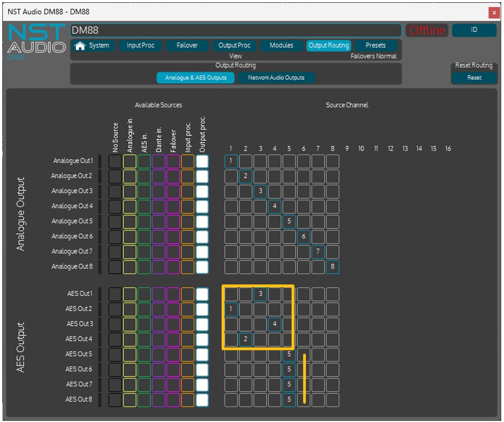This screenshot has width=504, height=422.
Task: Click the DM88 device name field
Action: [235, 30]
